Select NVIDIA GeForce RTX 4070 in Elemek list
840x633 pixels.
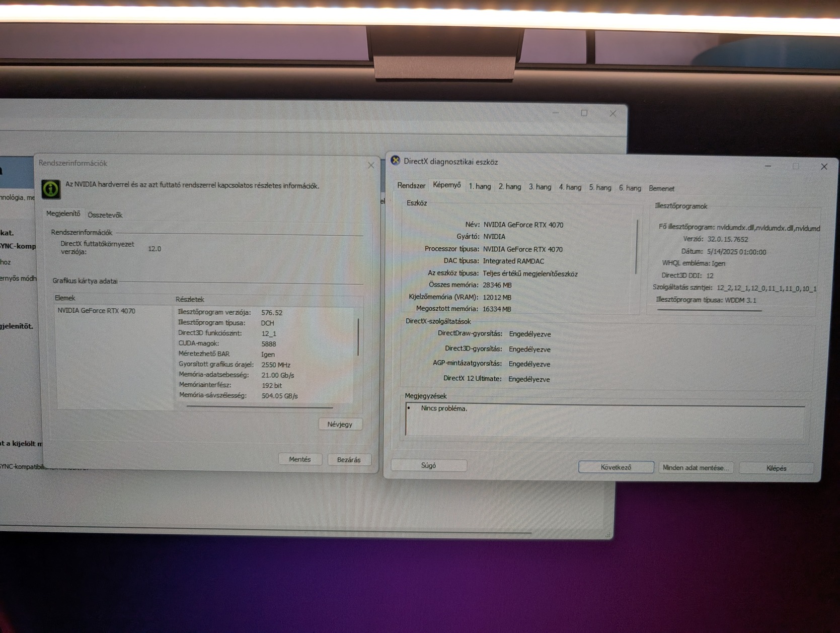point(96,311)
